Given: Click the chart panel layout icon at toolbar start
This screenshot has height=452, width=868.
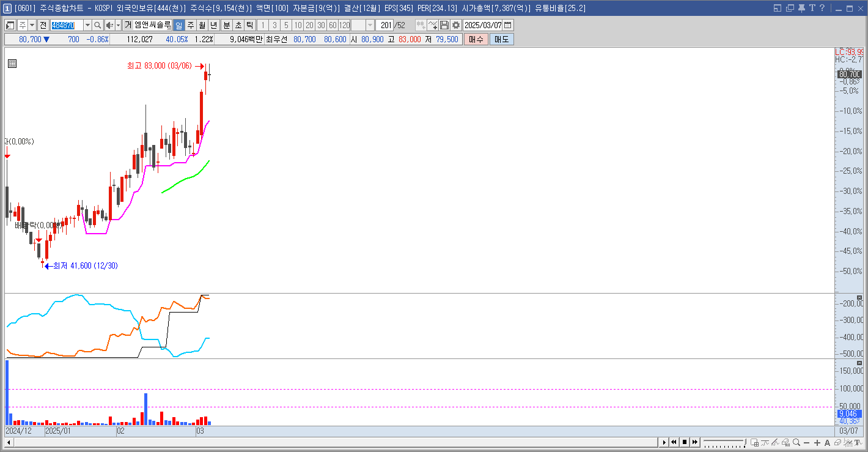Looking at the screenshot, I should tap(10, 25).
